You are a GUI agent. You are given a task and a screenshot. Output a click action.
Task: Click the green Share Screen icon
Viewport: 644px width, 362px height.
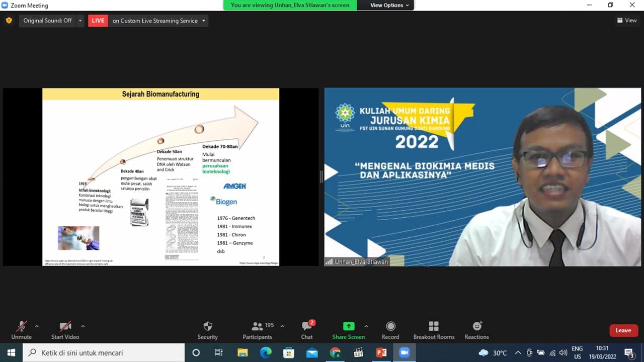(348, 326)
